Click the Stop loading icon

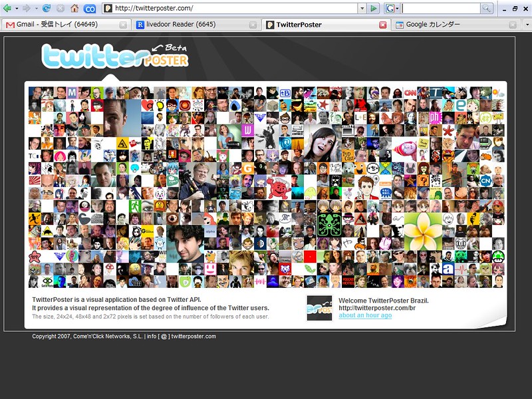pos(61,8)
